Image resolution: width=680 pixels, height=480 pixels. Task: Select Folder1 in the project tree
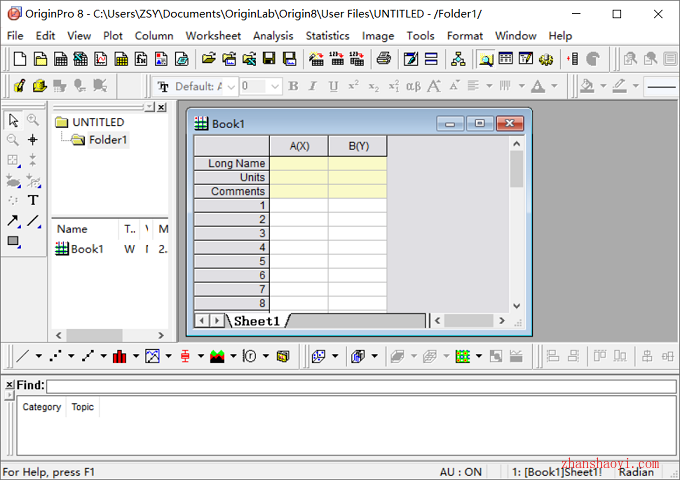[108, 140]
